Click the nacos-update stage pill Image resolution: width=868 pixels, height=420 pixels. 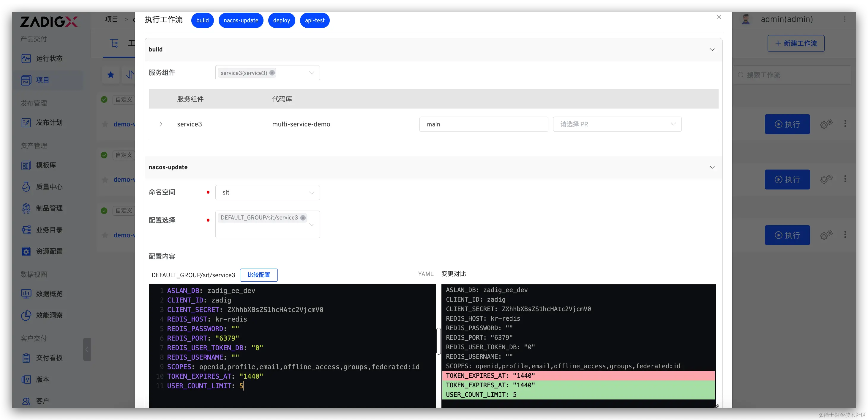coord(241,21)
